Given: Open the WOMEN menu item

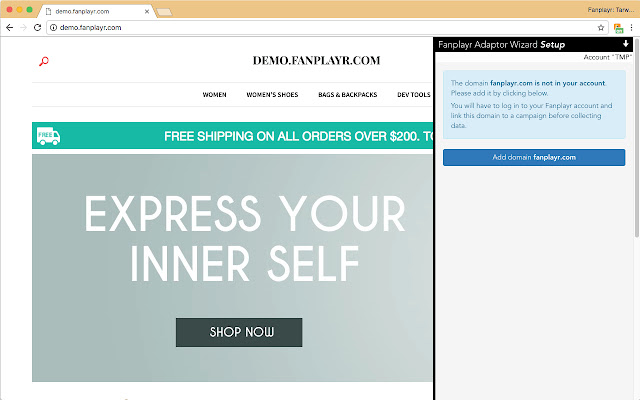Looking at the screenshot, I should coord(214,95).
